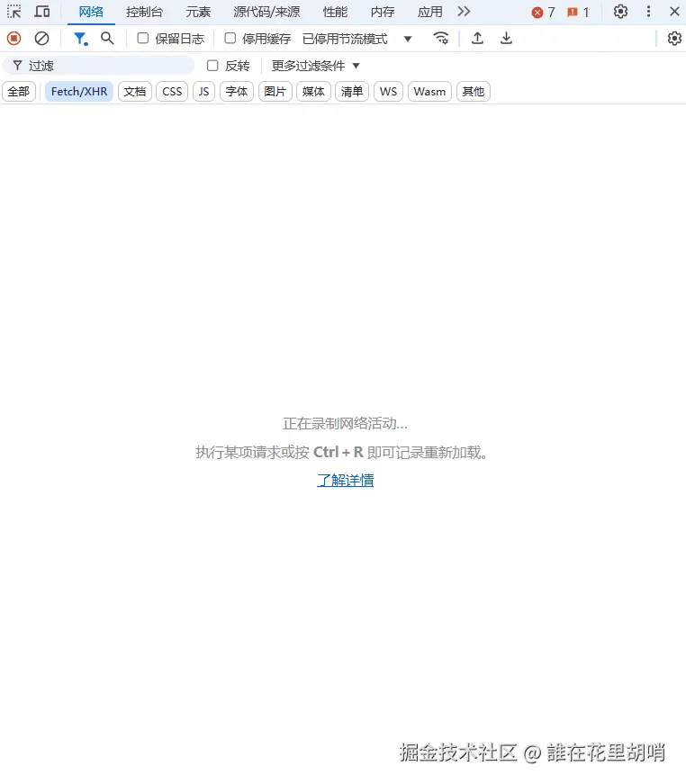Activate the inspect element picker icon
The image size is (686, 784).
tap(14, 12)
